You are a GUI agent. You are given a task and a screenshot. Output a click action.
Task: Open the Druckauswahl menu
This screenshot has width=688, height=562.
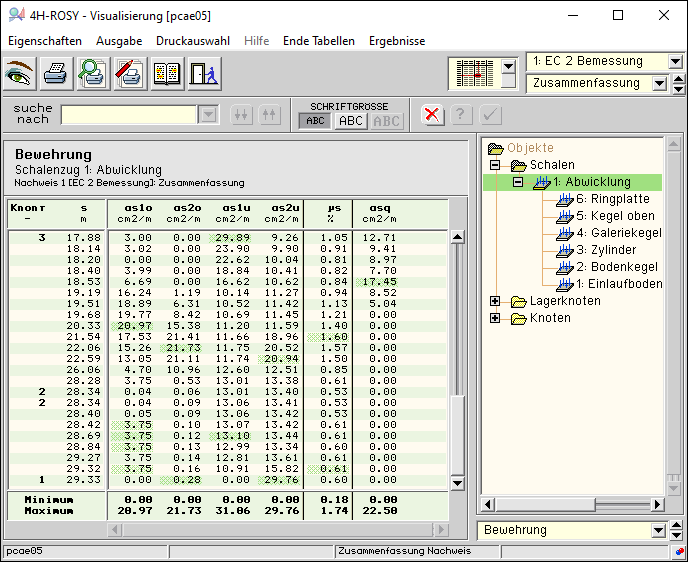coord(193,41)
